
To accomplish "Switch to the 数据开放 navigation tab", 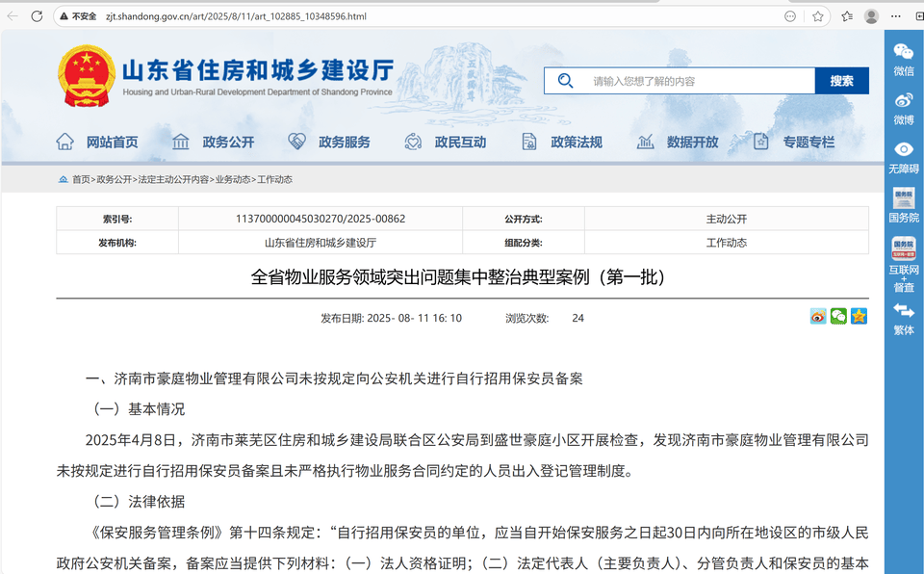I will 695,141.
